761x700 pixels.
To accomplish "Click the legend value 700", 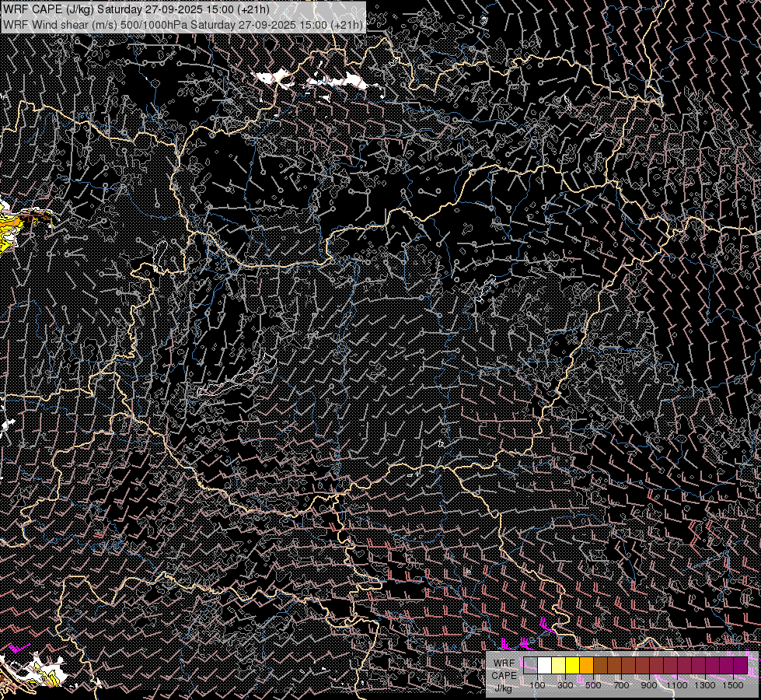I will click(621, 685).
